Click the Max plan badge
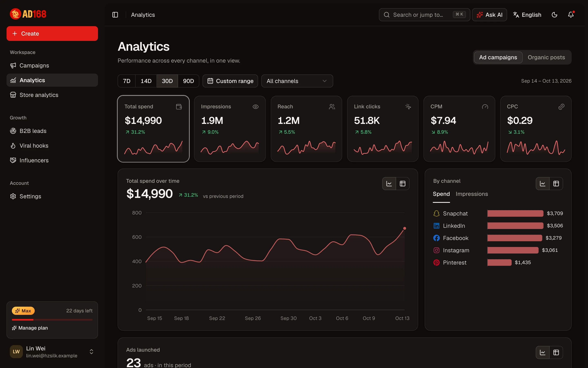Image resolution: width=588 pixels, height=368 pixels. [x=23, y=311]
